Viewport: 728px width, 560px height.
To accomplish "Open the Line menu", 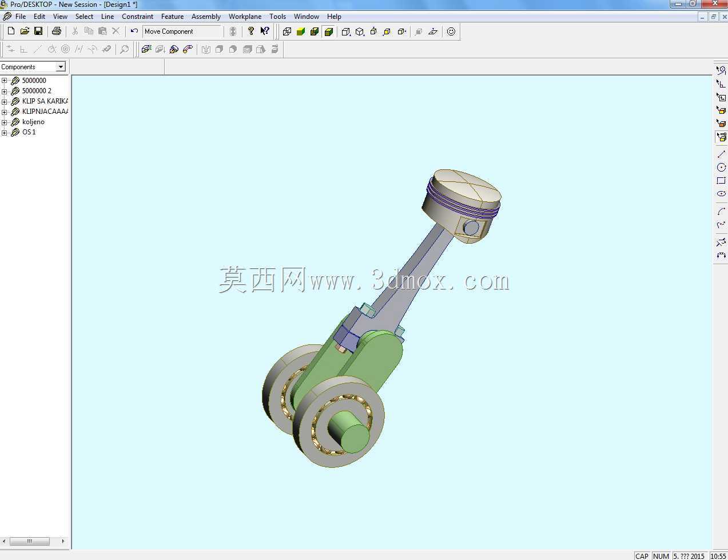I will (x=108, y=17).
